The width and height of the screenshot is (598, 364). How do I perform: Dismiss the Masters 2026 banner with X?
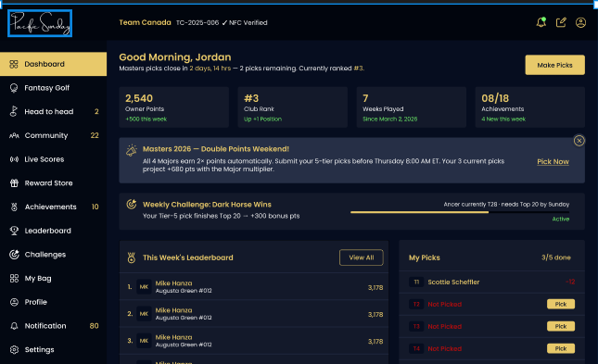point(579,141)
